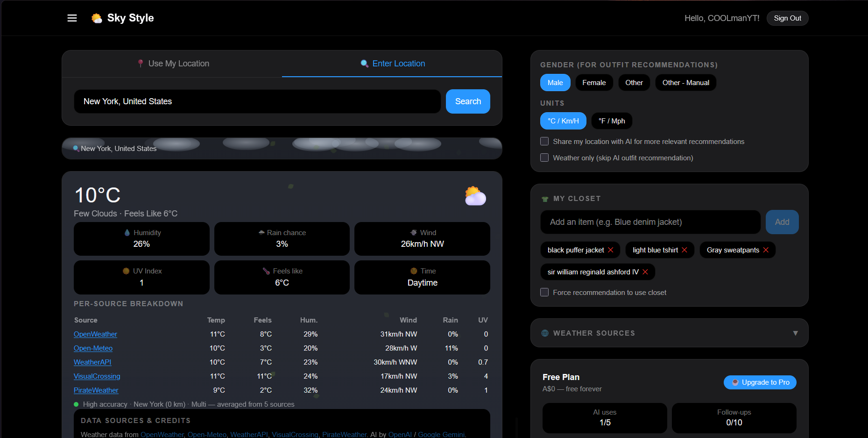Select Male gender option

(555, 83)
